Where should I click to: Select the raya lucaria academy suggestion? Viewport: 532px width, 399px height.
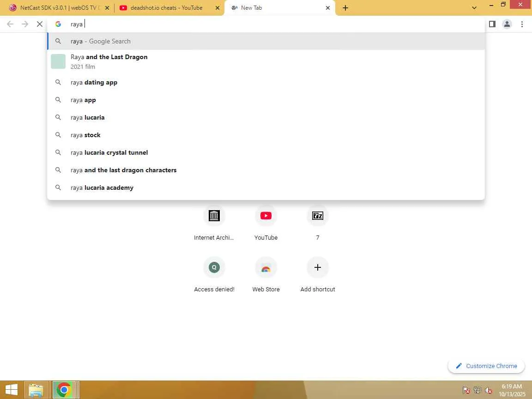coord(266,187)
